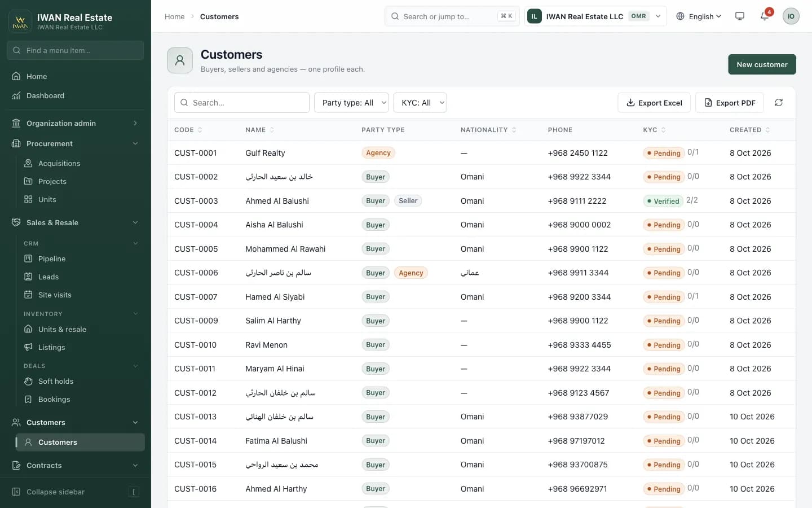Open Units & resale menu item
The height and width of the screenshot is (508, 812).
click(81, 329)
